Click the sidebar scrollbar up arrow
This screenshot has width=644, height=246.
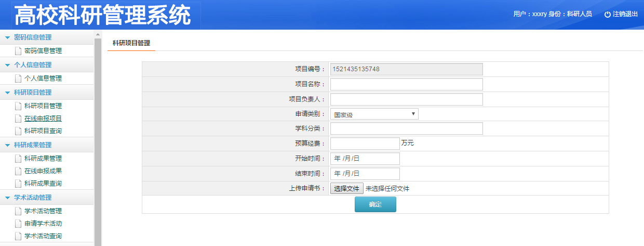pos(98,34)
